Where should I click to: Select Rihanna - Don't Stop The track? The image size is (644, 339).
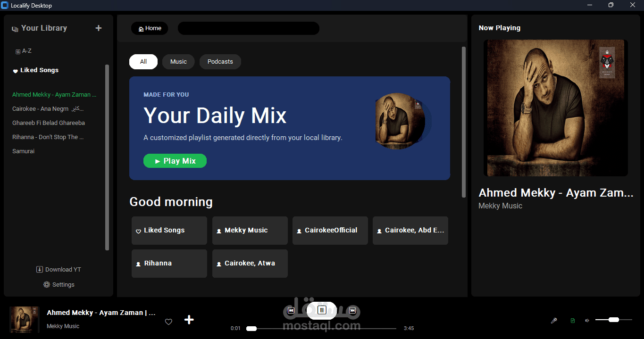[48, 137]
